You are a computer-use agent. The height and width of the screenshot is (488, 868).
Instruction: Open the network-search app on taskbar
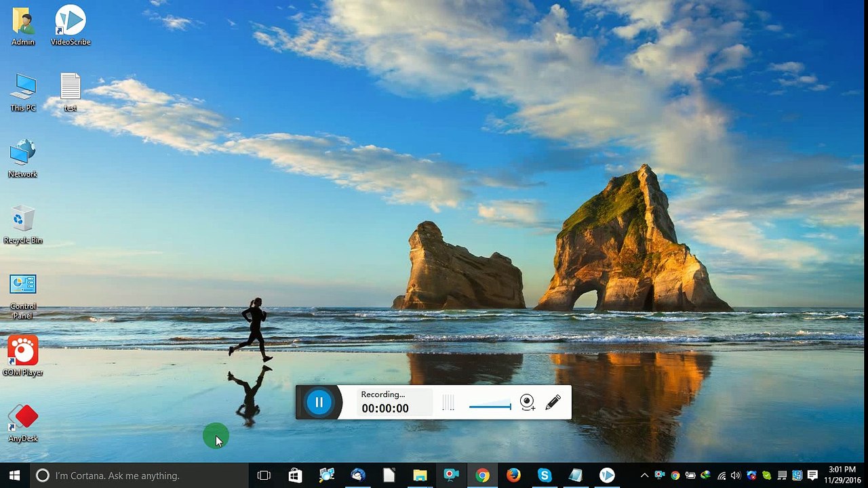(326, 476)
